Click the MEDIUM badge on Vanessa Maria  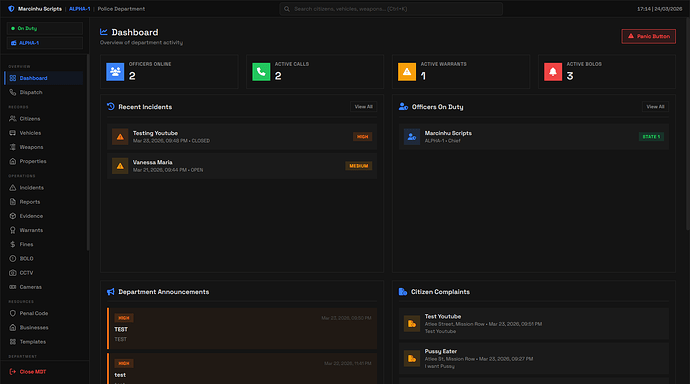359,166
